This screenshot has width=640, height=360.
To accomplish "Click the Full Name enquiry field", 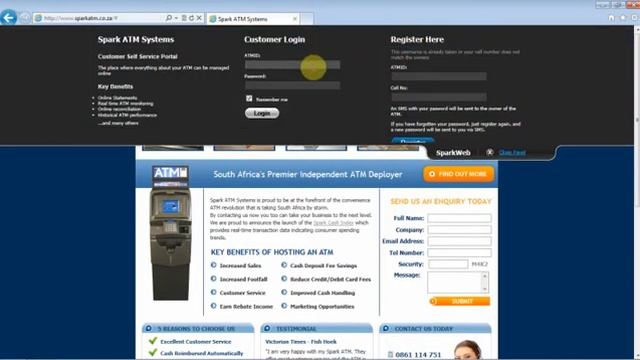I will pyautogui.click(x=459, y=218).
